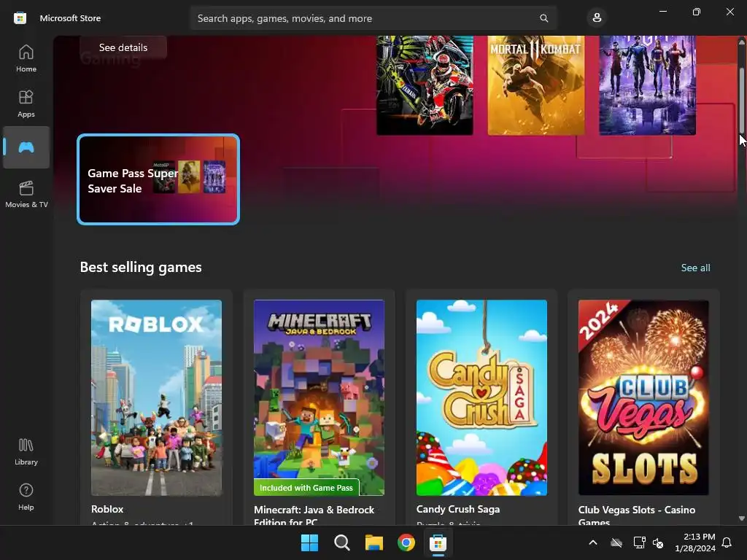This screenshot has width=747, height=560.
Task: Select the Gaming controller icon in the sidebar
Action: pyautogui.click(x=26, y=147)
